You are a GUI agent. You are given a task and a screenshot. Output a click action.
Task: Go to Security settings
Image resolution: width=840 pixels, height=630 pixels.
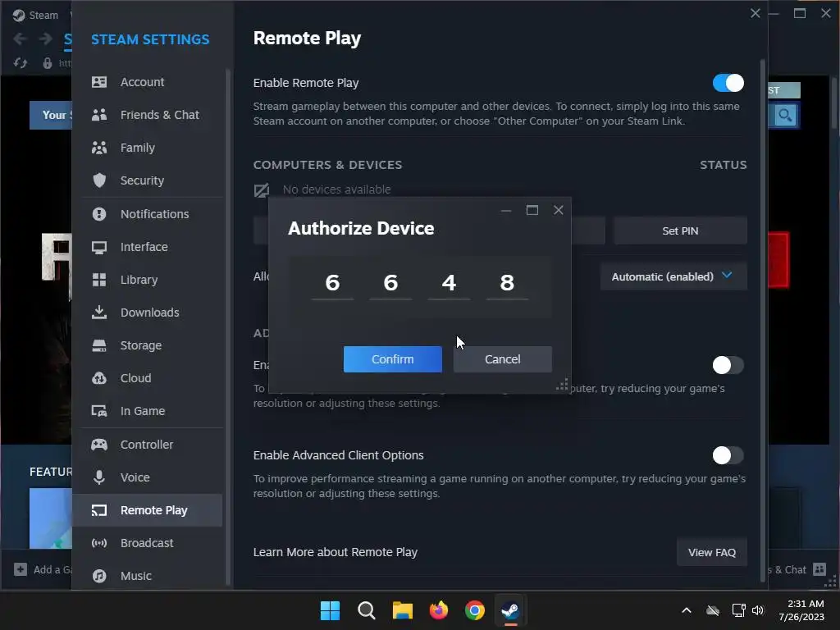pyautogui.click(x=148, y=180)
